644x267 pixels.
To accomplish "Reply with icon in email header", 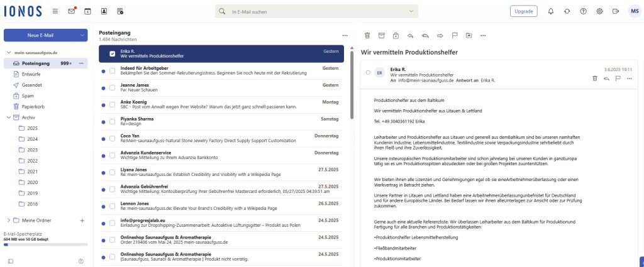I will point(606,79).
